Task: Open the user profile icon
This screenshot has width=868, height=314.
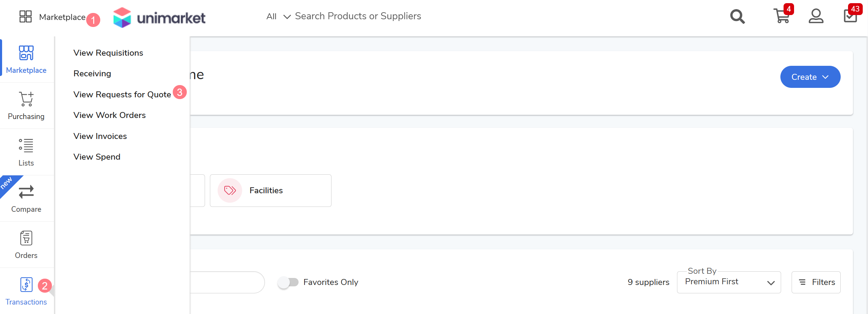Action: tap(816, 16)
